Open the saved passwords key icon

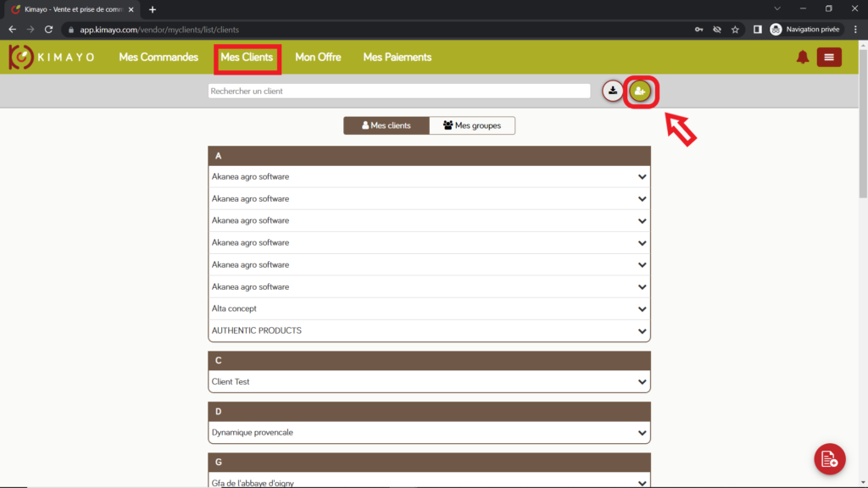698,30
